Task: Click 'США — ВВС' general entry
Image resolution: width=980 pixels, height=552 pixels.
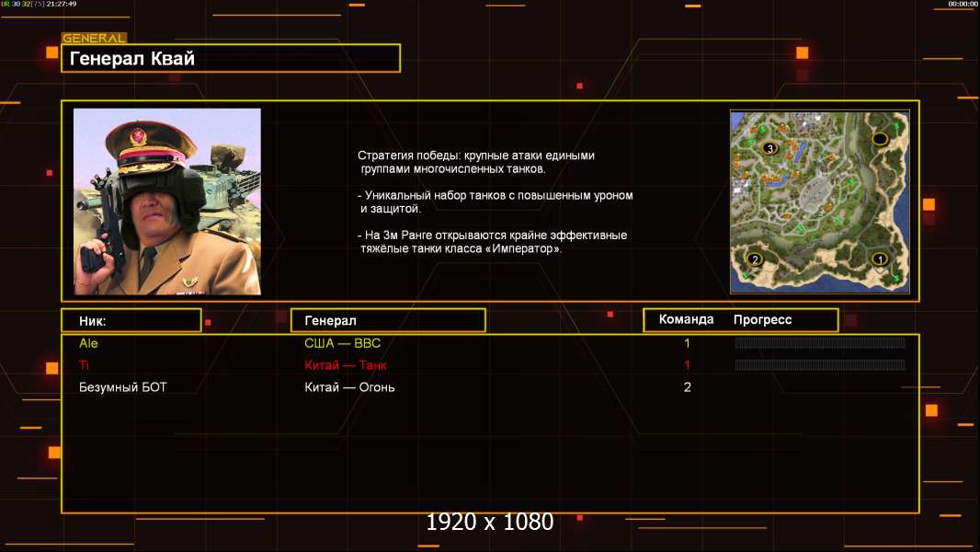Action: coord(342,342)
